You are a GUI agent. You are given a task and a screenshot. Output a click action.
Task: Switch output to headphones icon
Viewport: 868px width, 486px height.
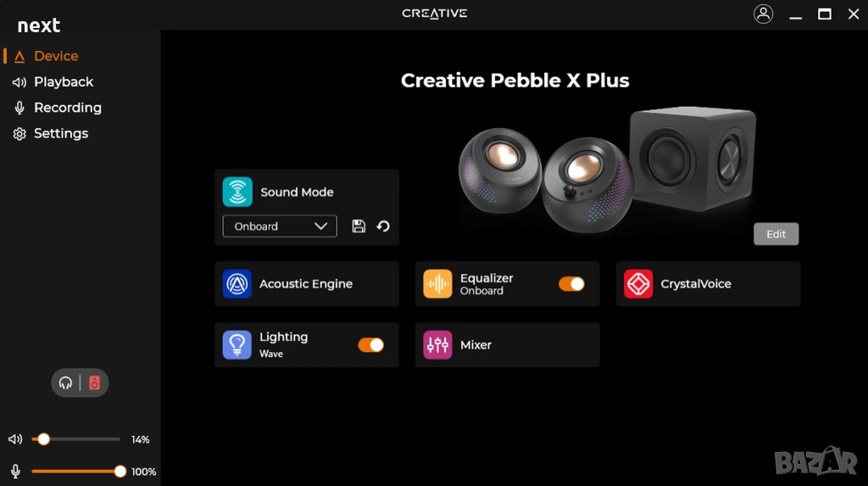pos(65,383)
